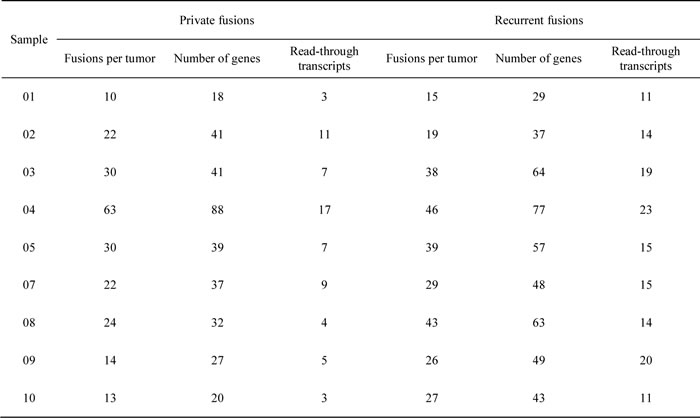Click the first Fusions per tumor header
700x418 pixels.
110,59
